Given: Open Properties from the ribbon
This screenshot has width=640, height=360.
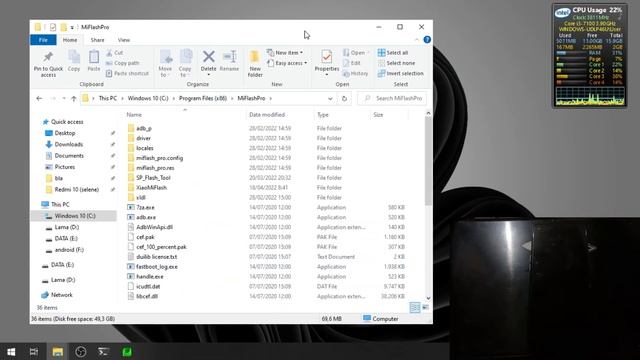Looking at the screenshot, I should click(327, 62).
